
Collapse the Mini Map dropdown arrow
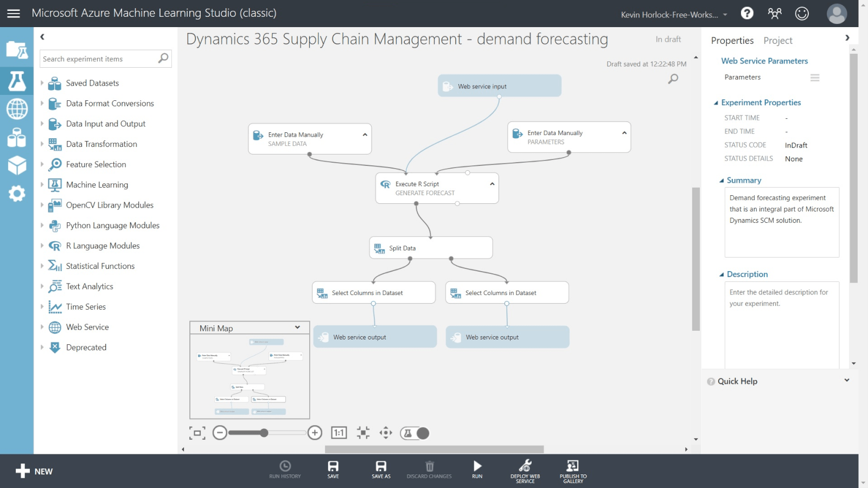point(297,328)
